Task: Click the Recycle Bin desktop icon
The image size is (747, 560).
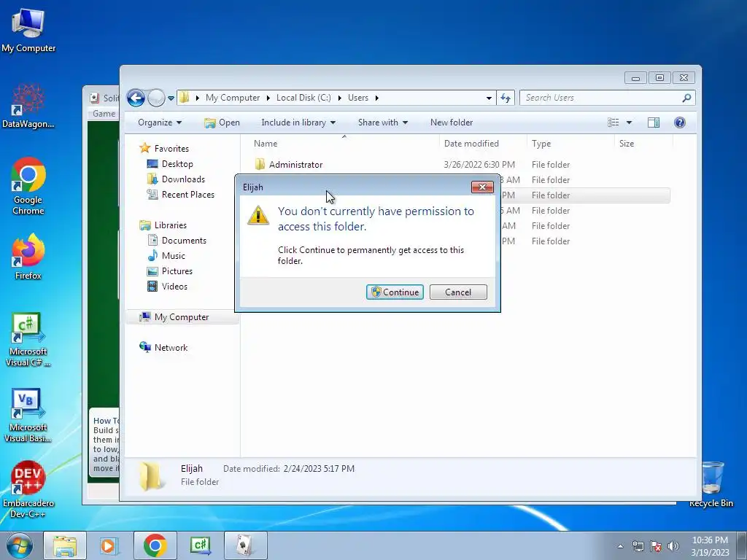Action: (711, 485)
